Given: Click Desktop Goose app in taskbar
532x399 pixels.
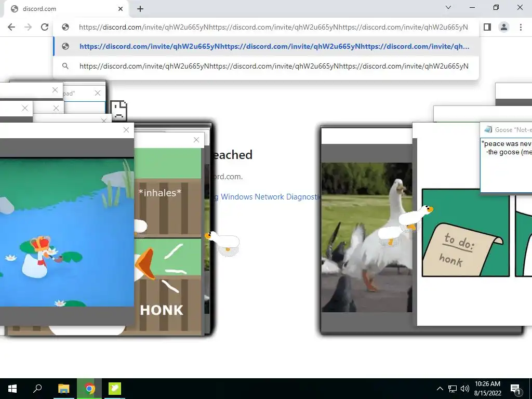Looking at the screenshot, I should tap(115, 389).
